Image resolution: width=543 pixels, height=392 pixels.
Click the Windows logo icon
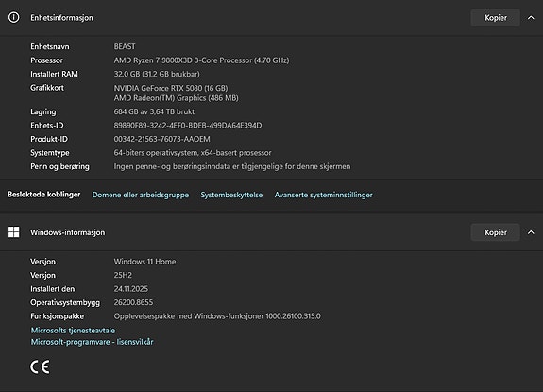(x=14, y=232)
